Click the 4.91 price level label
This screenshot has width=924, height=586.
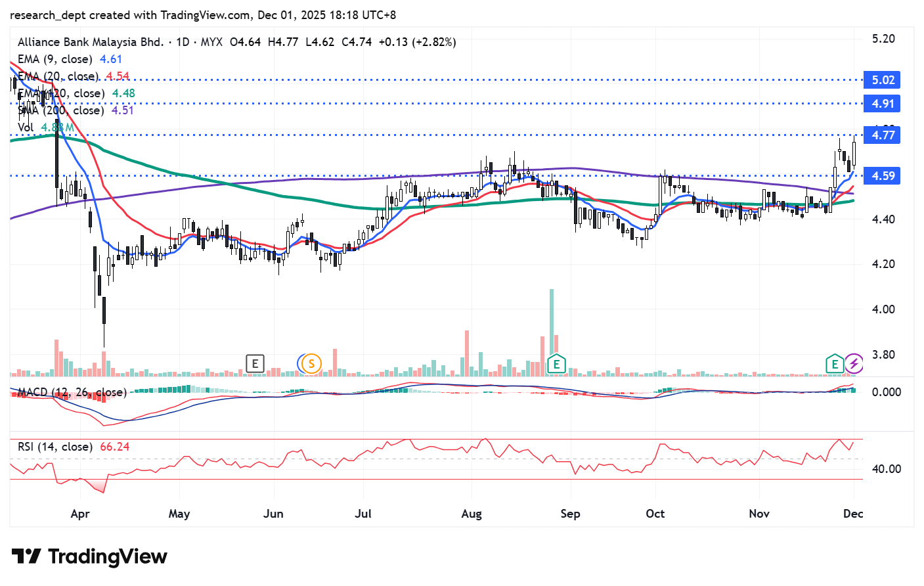click(883, 104)
